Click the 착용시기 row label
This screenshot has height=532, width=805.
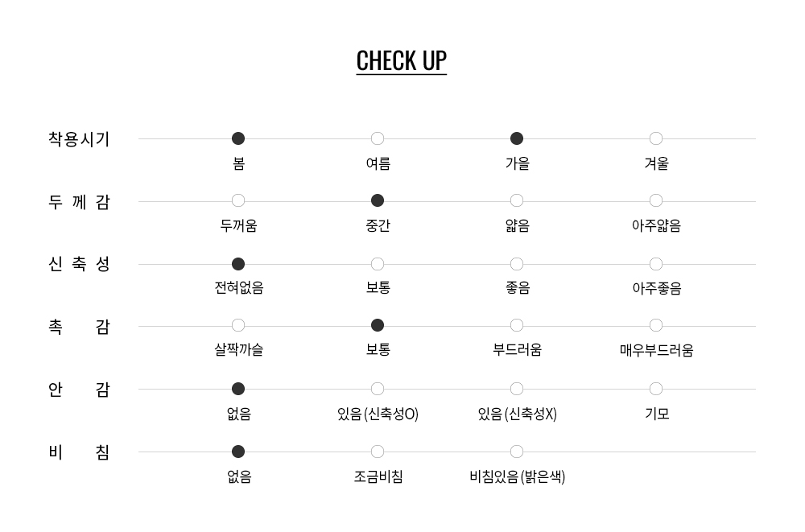coord(79,139)
